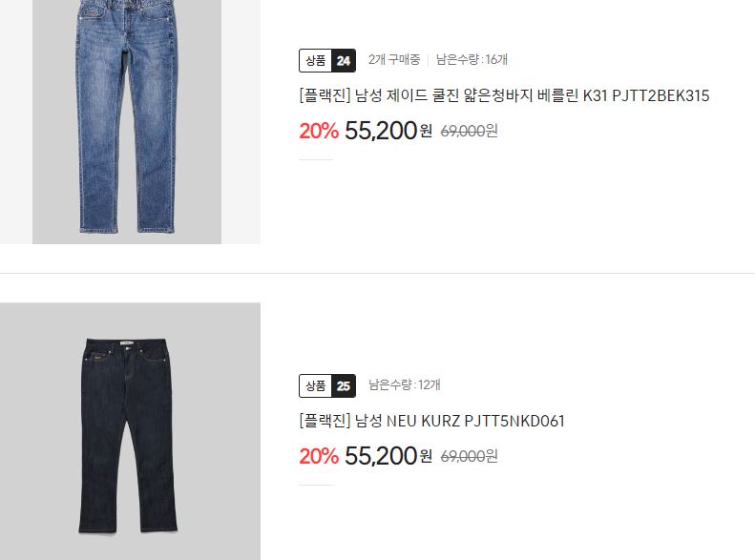Open the NEU KURZ PJTT5NKD061 product title

(x=431, y=421)
